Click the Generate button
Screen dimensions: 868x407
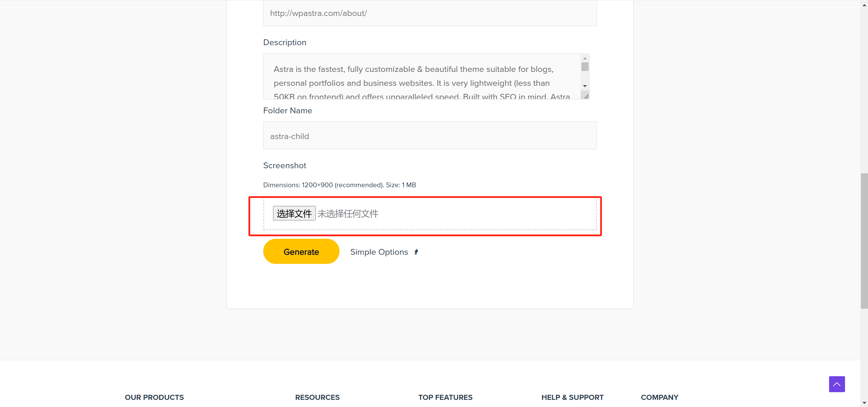click(x=301, y=251)
